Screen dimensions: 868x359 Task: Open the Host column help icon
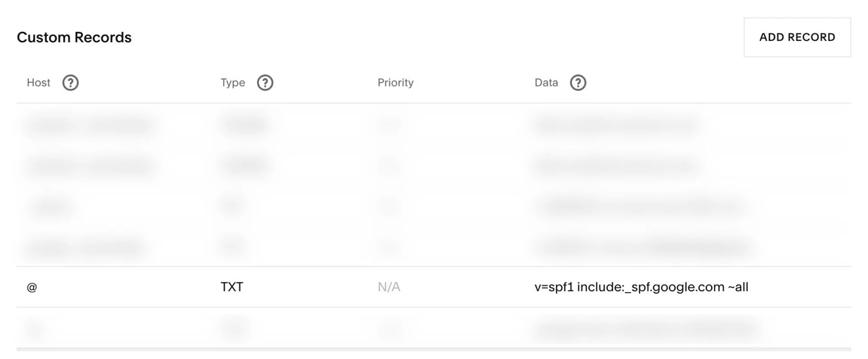[x=70, y=83]
